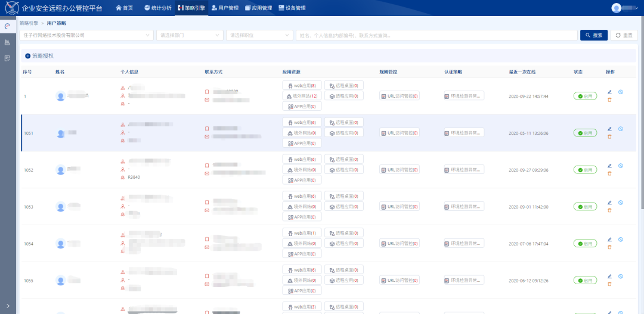Viewport: 644px width, 314px height.
Task: Toggle the 启用 status for user 1052
Action: pyautogui.click(x=585, y=170)
